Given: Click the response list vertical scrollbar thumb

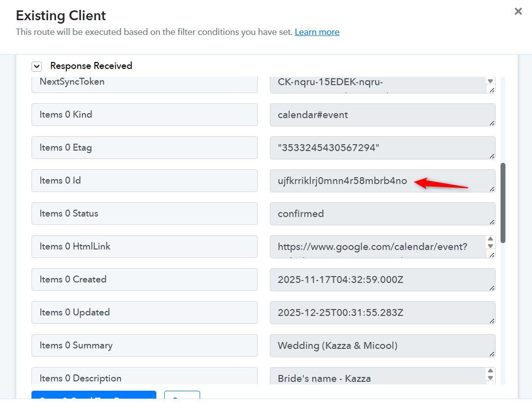Looking at the screenshot, I should 503,203.
